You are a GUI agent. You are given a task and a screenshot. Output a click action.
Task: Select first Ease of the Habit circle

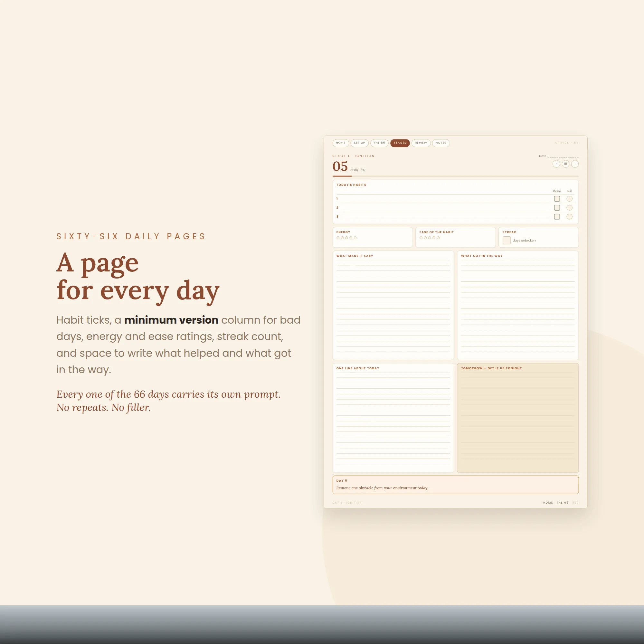[x=421, y=238]
